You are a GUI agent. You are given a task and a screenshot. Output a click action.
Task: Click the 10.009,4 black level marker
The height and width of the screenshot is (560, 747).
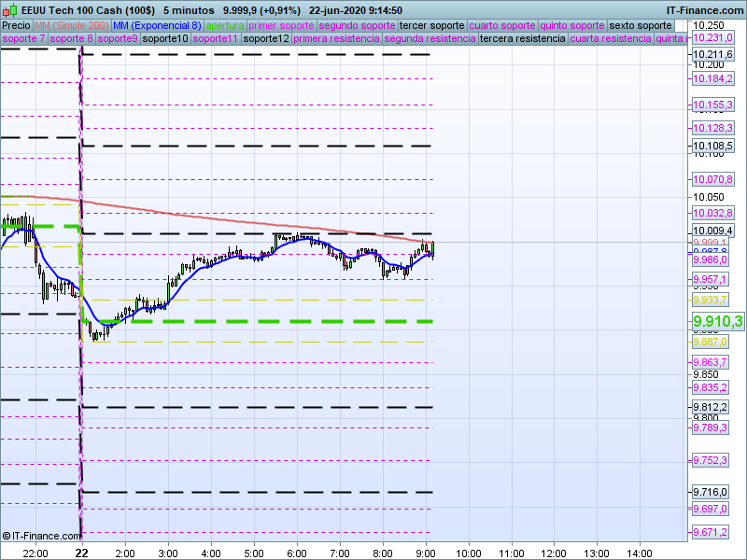coord(713,231)
